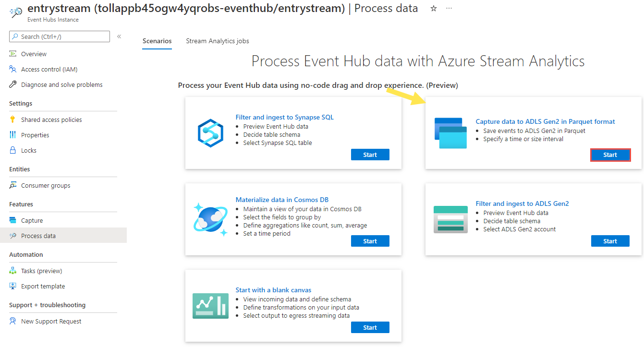
Task: Click the New Support Request icon
Action: [13, 321]
